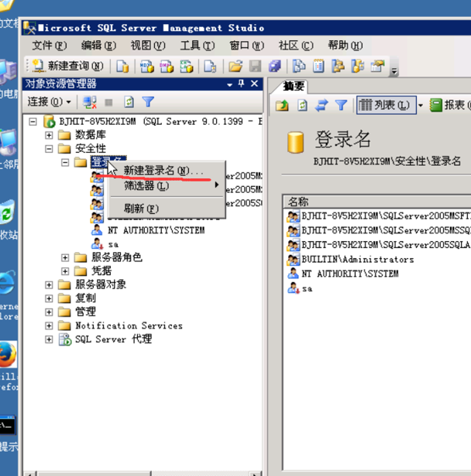This screenshot has width=471, height=476.
Task: Expand the Notification Services node
Action: click(x=49, y=326)
